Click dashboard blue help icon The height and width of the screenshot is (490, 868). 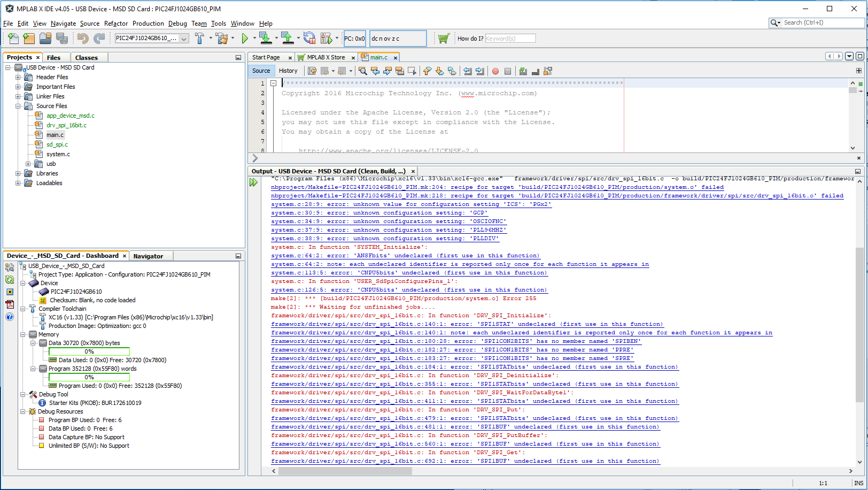click(10, 317)
